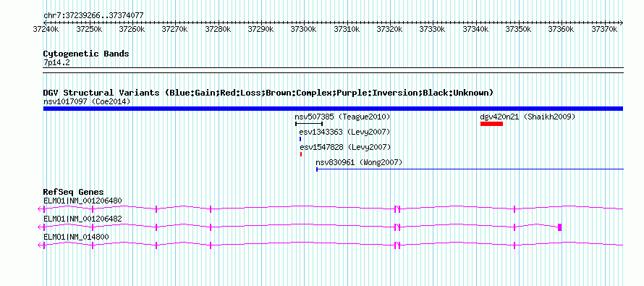Click the nsv507385 black variant glyph
Image resolution: width=644 pixels, height=286 pixels.
pyautogui.click(x=309, y=124)
